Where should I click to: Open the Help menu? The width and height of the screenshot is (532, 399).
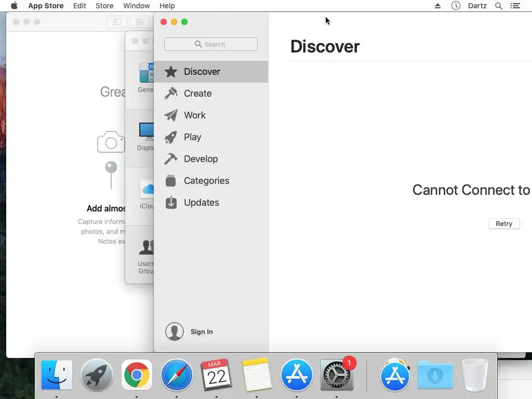click(167, 6)
